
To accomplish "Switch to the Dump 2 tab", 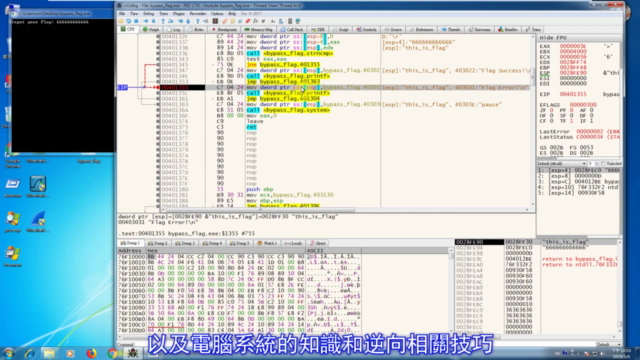I will tap(158, 243).
